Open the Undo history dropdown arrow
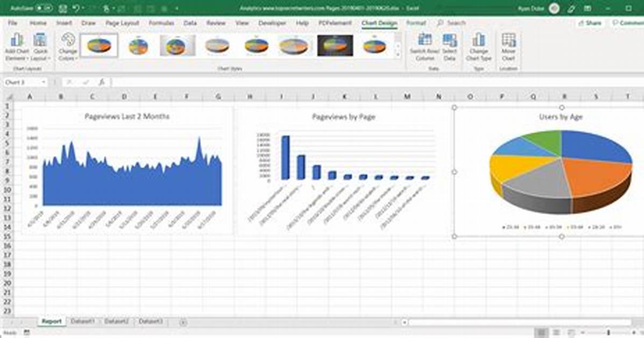This screenshot has height=338, width=644. coord(83,8)
